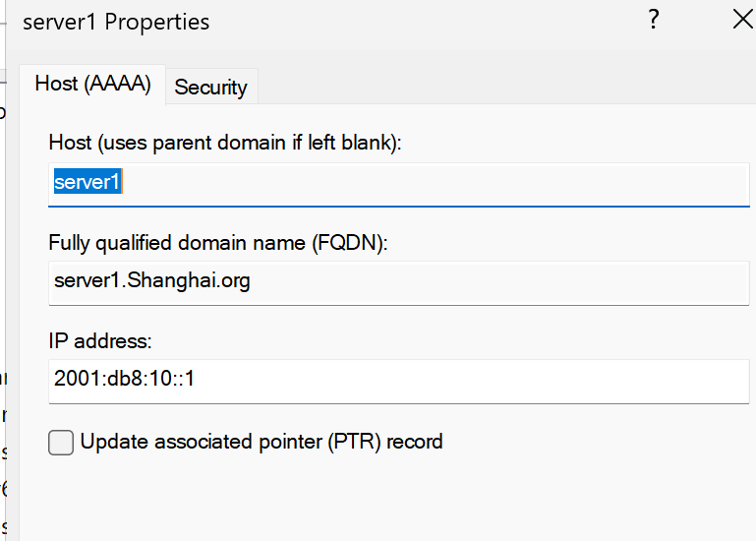Click the highlighted server1 text in Host field
The width and height of the screenshot is (756, 541).
(x=87, y=182)
